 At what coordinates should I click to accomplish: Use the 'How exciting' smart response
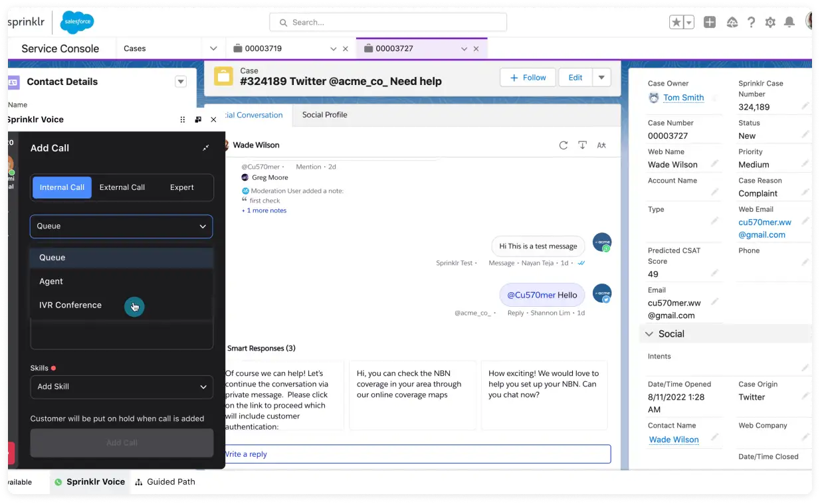[x=544, y=396]
